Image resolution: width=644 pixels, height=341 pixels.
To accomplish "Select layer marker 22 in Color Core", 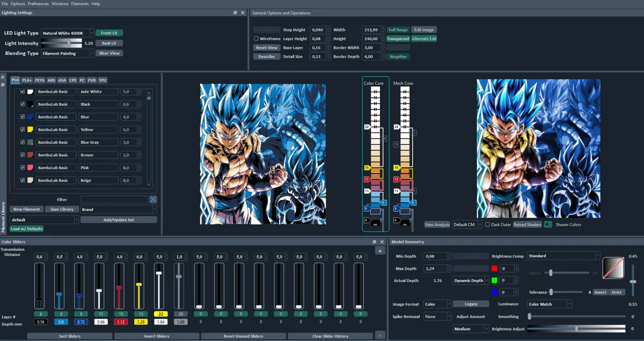I will click(368, 127).
